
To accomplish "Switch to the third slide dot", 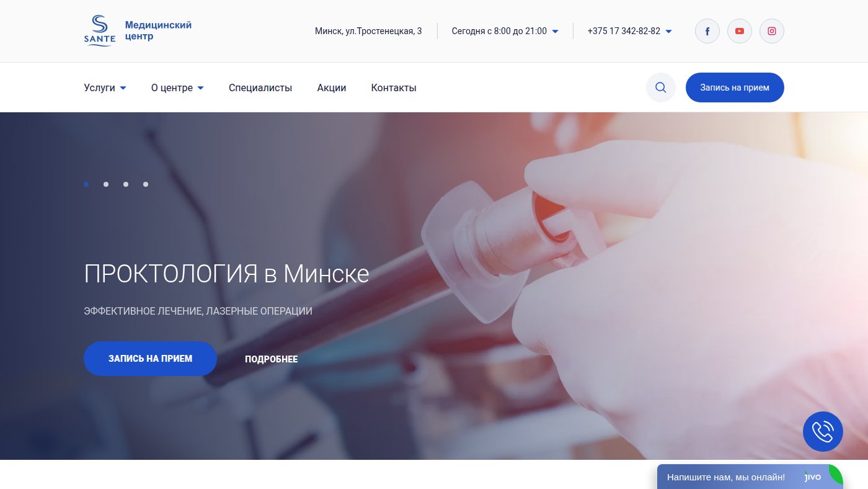I will (x=126, y=184).
